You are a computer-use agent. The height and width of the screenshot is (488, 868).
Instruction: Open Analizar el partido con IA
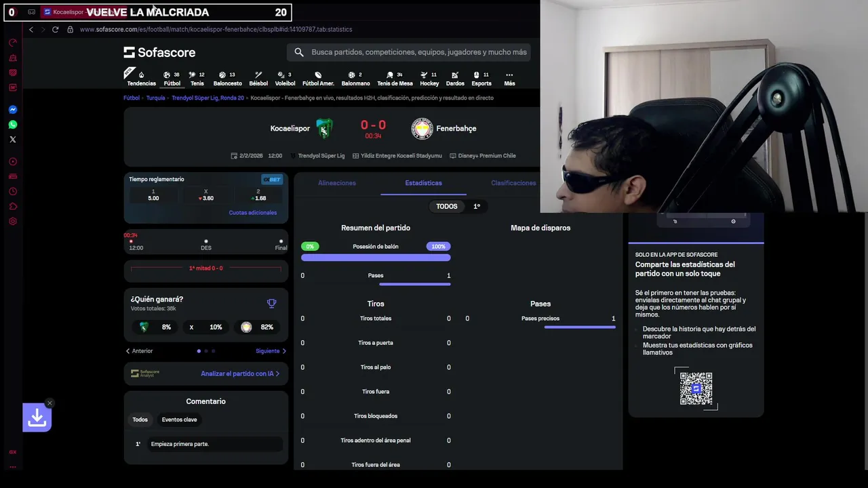point(240,373)
